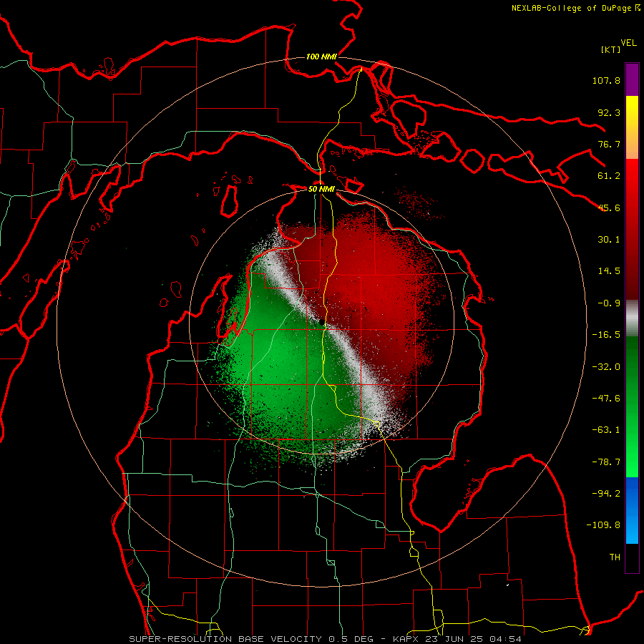Image resolution: width=644 pixels, height=644 pixels.
Task: Click the -16.5 legend value
Action: coord(606,335)
